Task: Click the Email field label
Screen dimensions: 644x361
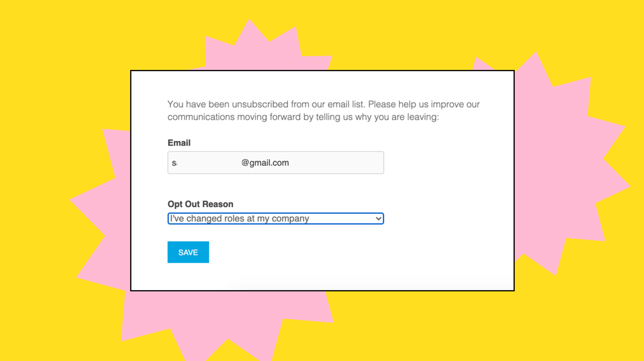Action: pos(179,143)
